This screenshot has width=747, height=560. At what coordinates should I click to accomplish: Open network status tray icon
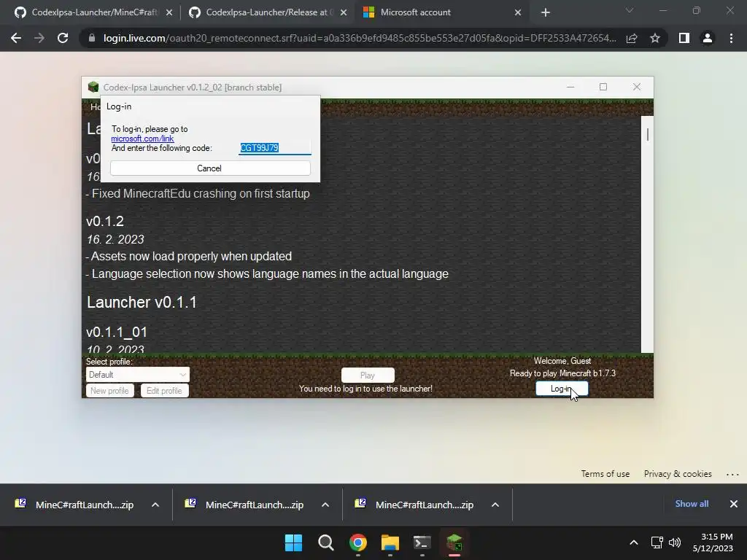[x=657, y=542]
